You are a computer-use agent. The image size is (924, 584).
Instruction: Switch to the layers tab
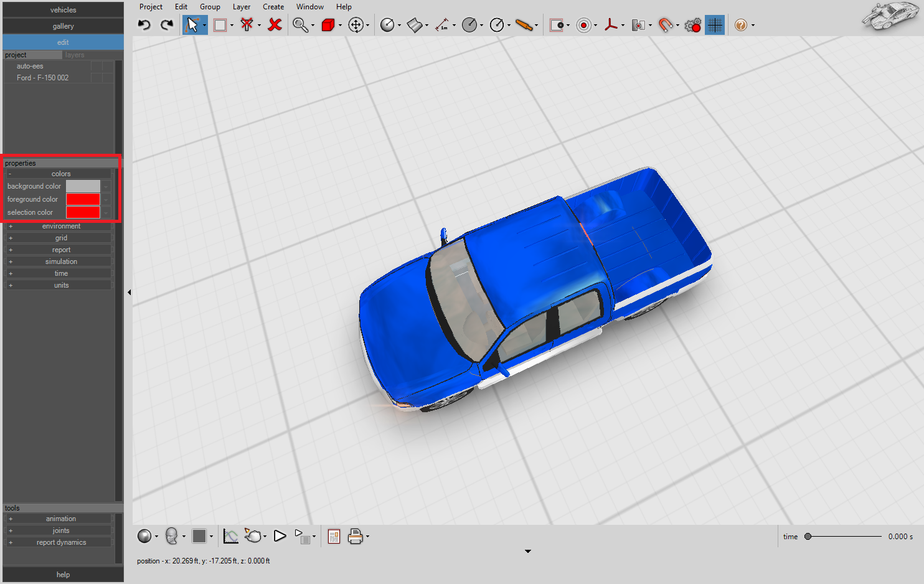(75, 55)
